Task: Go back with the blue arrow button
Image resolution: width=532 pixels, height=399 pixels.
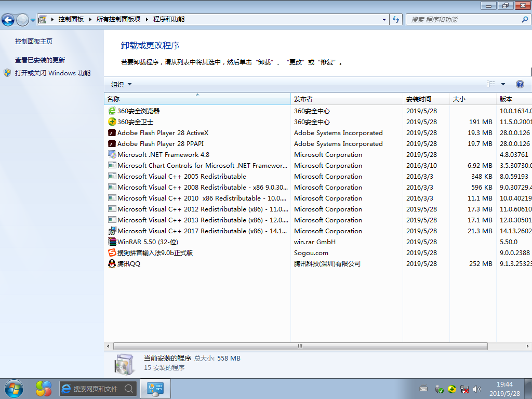Action: tap(8, 20)
